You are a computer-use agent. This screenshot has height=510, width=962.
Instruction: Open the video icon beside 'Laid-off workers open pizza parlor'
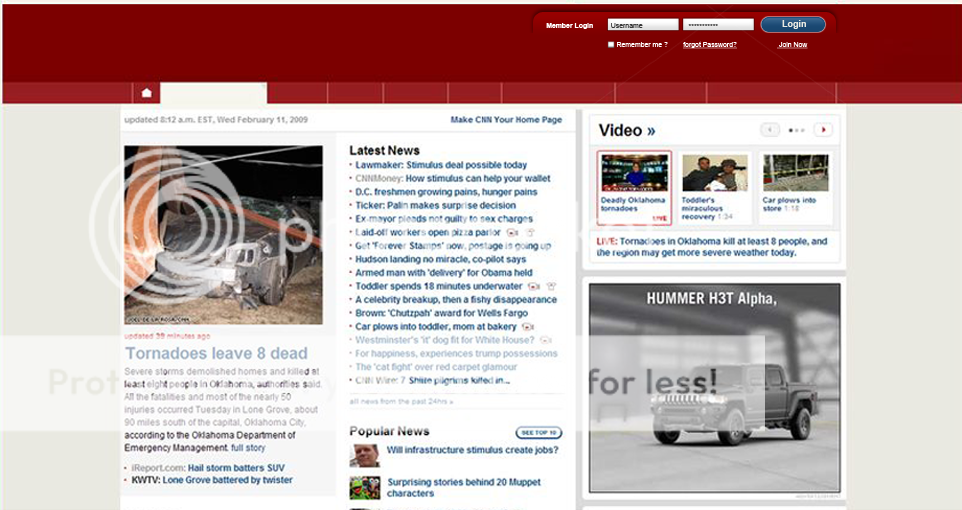512,233
